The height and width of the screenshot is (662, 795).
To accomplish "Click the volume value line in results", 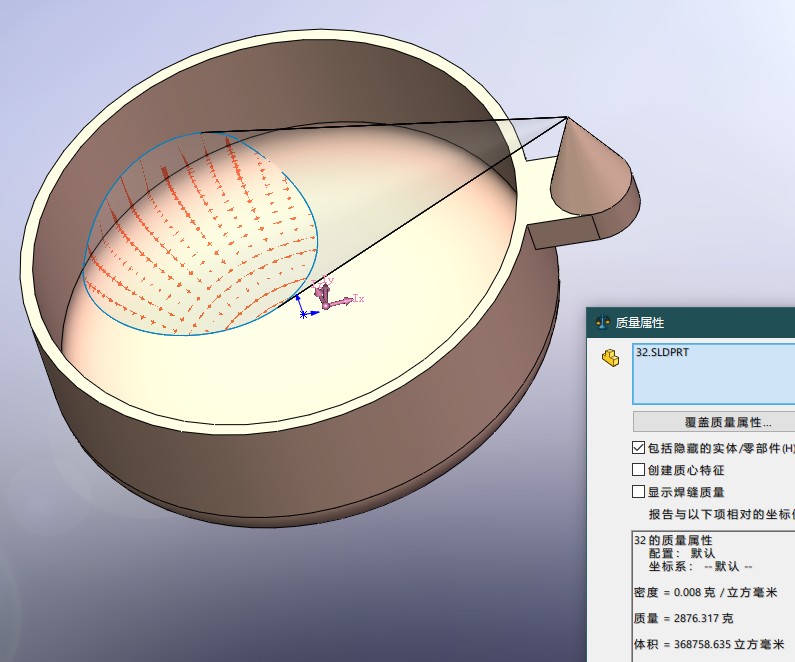I will 708,645.
